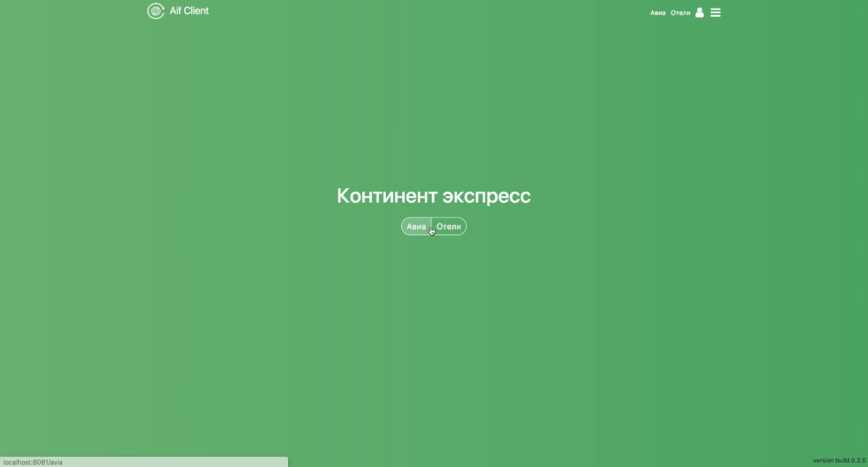Click the Aif Client brand name text
This screenshot has width=868, height=467.
point(189,11)
